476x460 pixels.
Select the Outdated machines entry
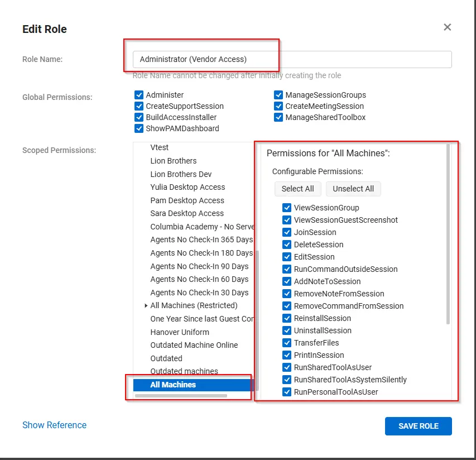tap(184, 371)
